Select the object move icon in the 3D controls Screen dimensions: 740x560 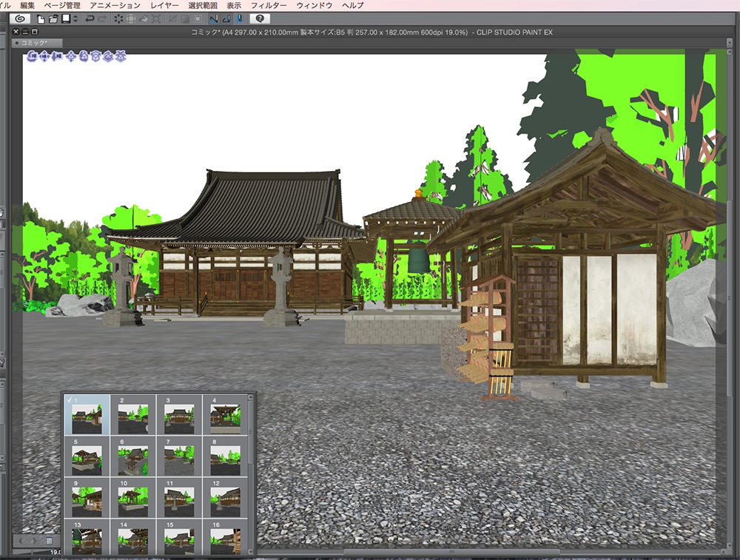[x=71, y=55]
